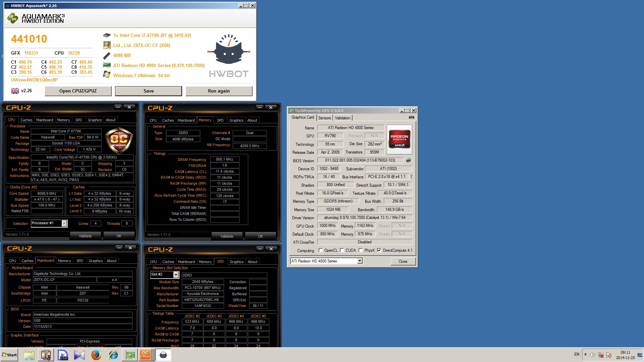Click the EN language indicator
644x362 pixels.
pyautogui.click(x=577, y=354)
